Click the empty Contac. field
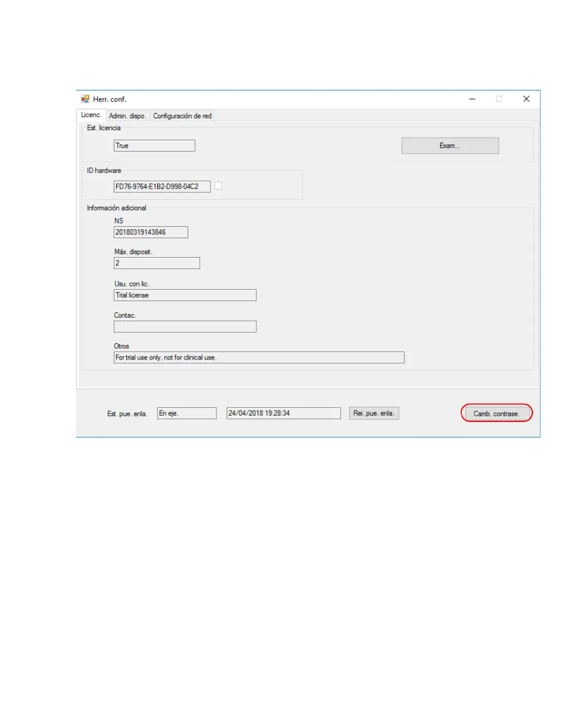The image size is (566, 728). click(x=185, y=326)
